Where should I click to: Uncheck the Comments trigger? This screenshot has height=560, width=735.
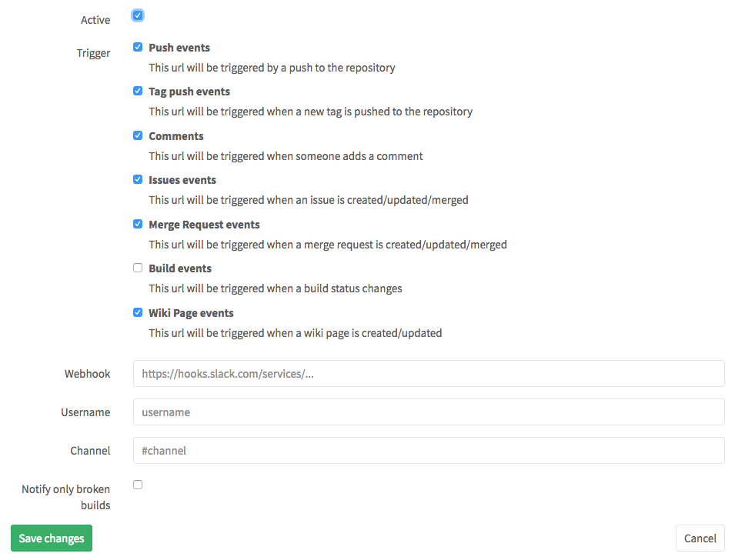pyautogui.click(x=138, y=135)
